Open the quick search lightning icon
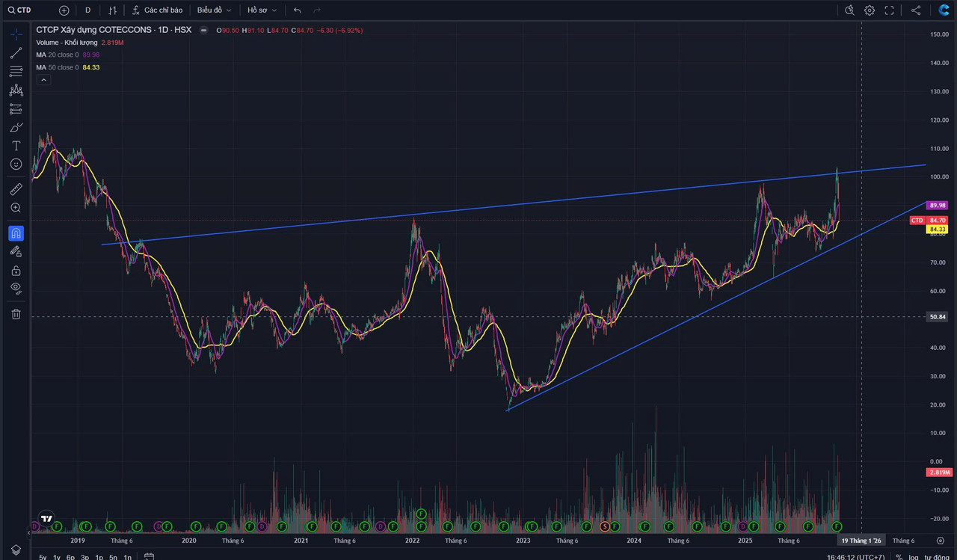957x560 pixels. pos(849,10)
